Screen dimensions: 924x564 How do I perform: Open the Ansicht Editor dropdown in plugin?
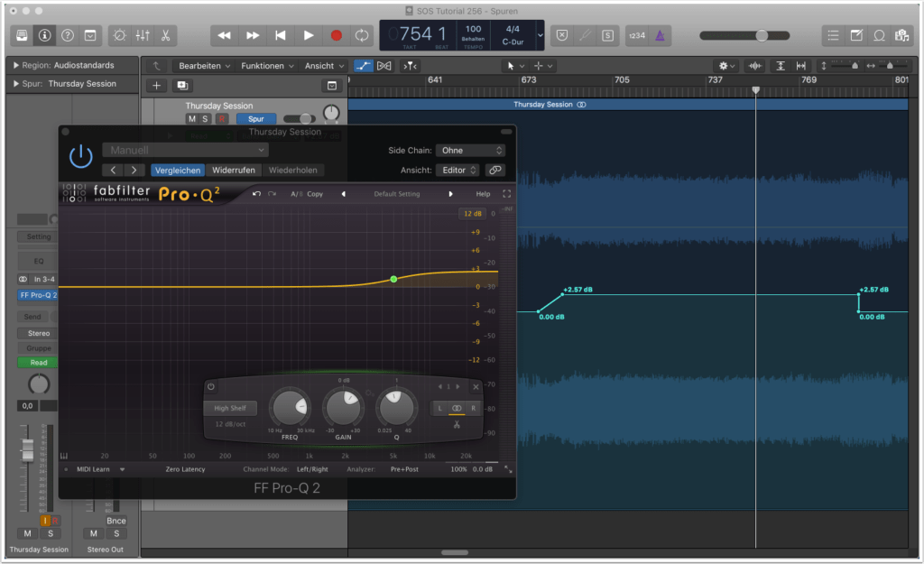[457, 170]
